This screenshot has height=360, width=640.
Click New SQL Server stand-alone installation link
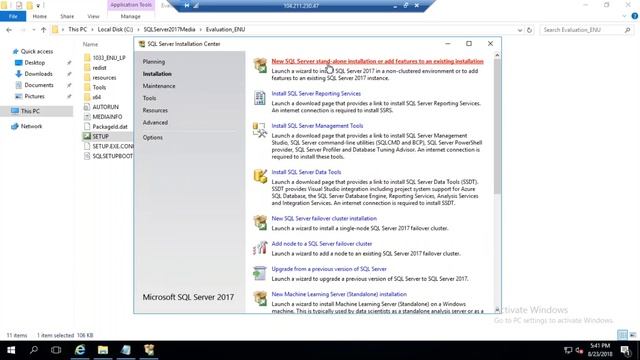tap(378, 61)
